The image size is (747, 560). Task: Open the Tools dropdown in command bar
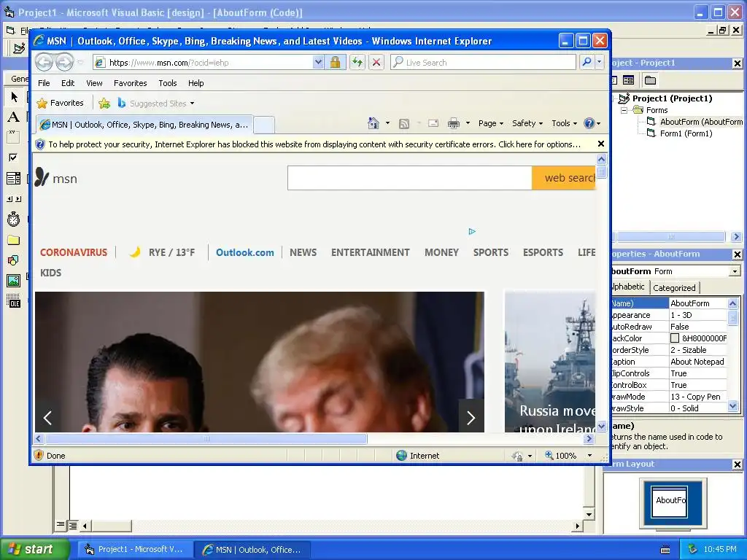point(564,123)
